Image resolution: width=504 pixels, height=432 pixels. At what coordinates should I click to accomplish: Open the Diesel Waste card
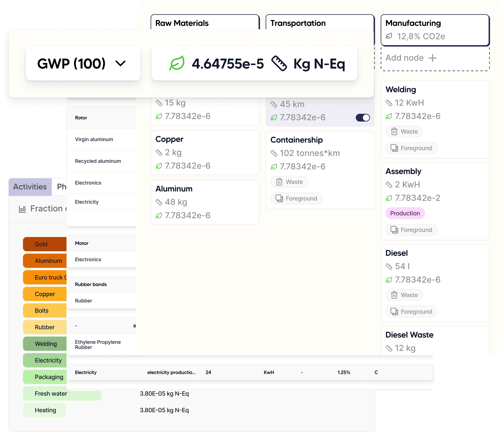coord(435,341)
